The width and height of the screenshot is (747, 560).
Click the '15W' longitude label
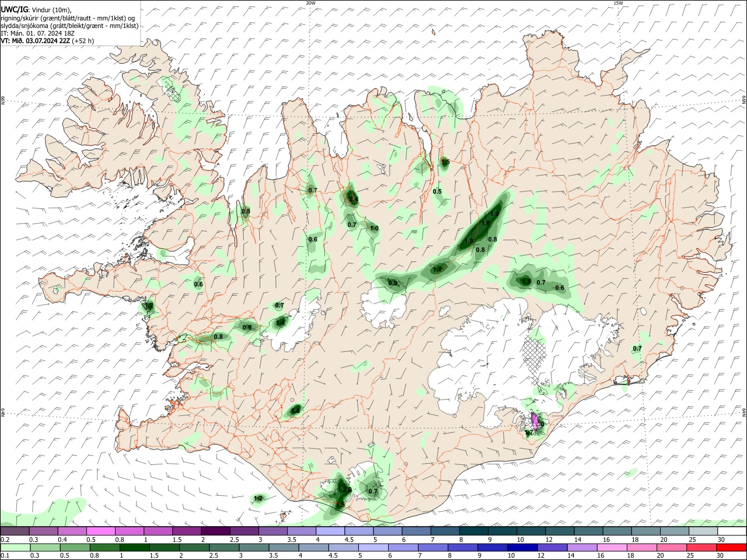[x=618, y=3]
